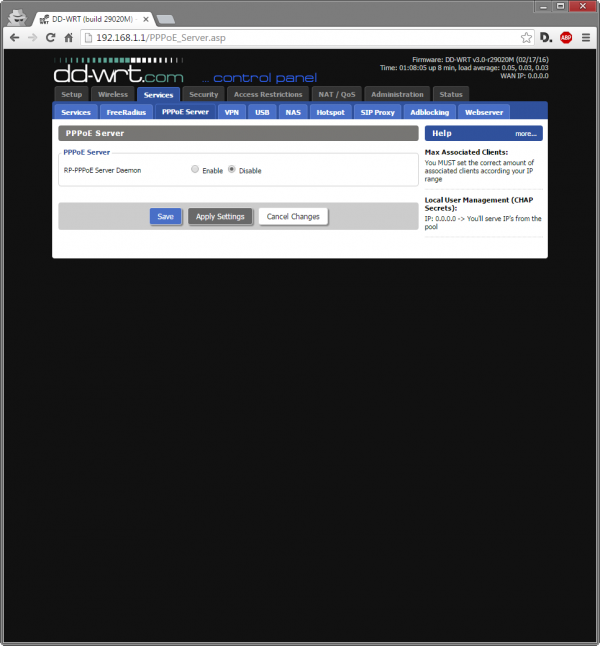
Task: Go to the VPN sub-tab
Action: pyautogui.click(x=232, y=112)
